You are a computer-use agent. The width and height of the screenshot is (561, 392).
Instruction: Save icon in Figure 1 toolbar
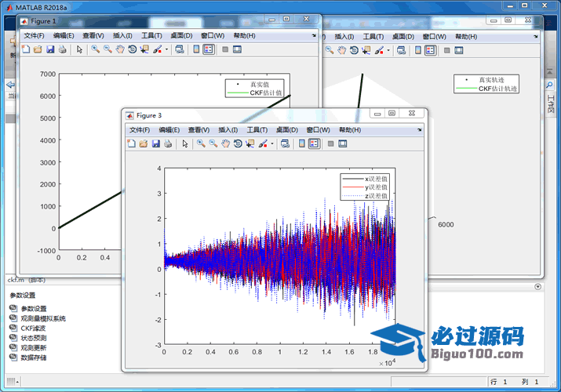coord(50,49)
